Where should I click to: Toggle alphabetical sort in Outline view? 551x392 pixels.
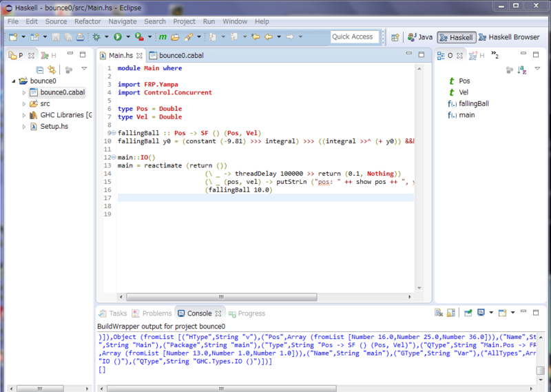(522, 70)
